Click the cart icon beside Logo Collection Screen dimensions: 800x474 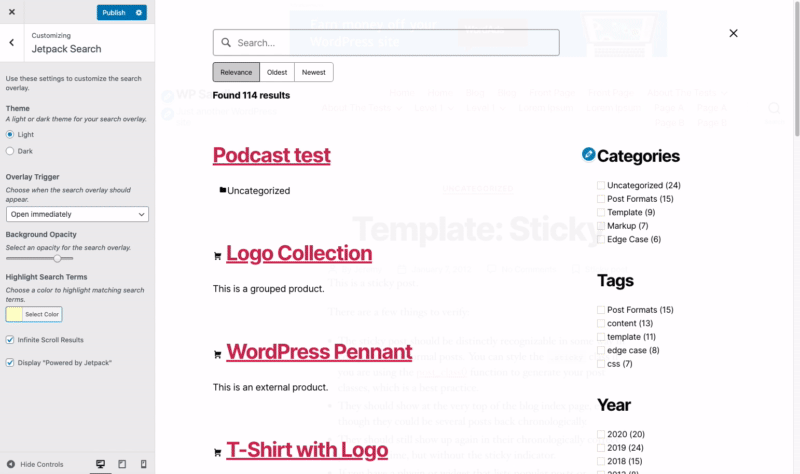coord(217,256)
